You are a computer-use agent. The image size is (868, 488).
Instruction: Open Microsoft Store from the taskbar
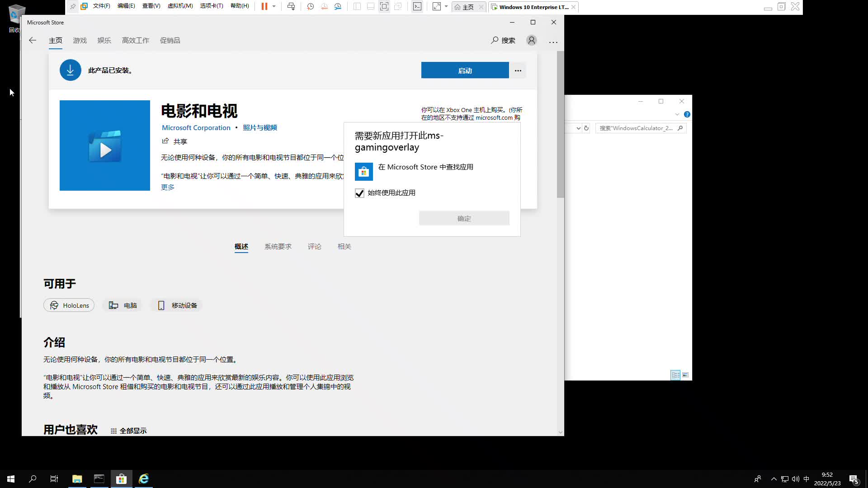121,479
